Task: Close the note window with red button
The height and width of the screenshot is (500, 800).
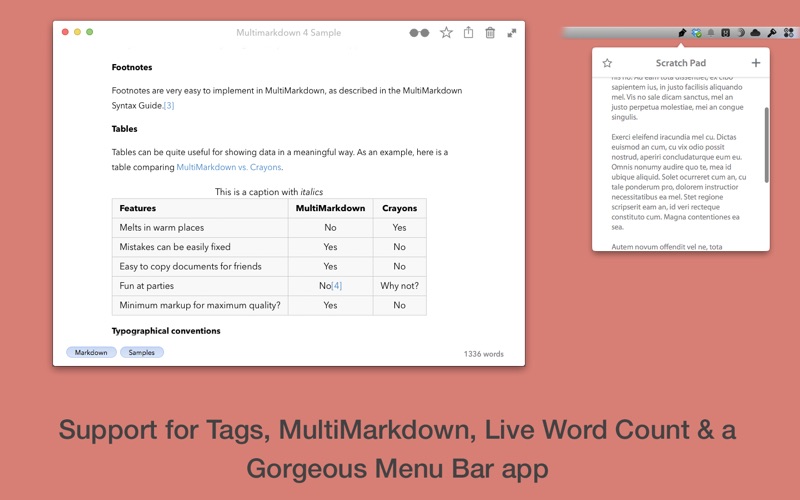Action: 65,32
